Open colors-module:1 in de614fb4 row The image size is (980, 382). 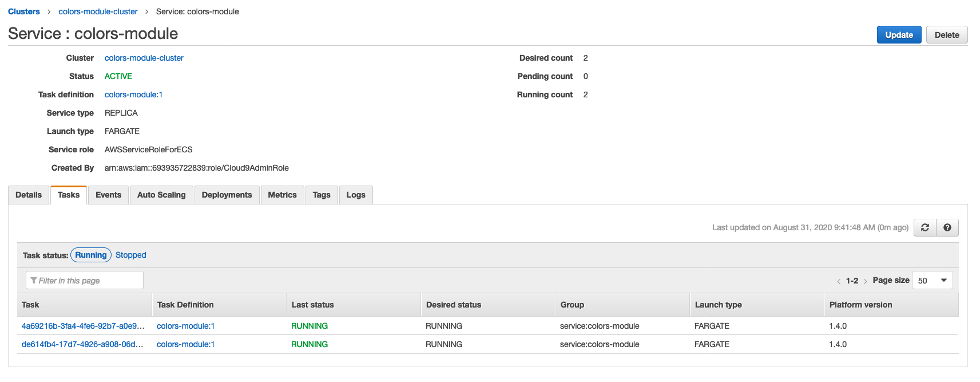pos(185,344)
